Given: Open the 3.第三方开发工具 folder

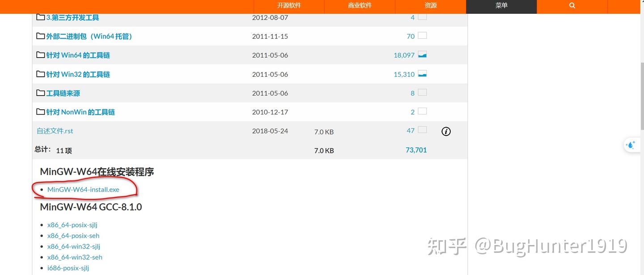Looking at the screenshot, I should (72, 17).
